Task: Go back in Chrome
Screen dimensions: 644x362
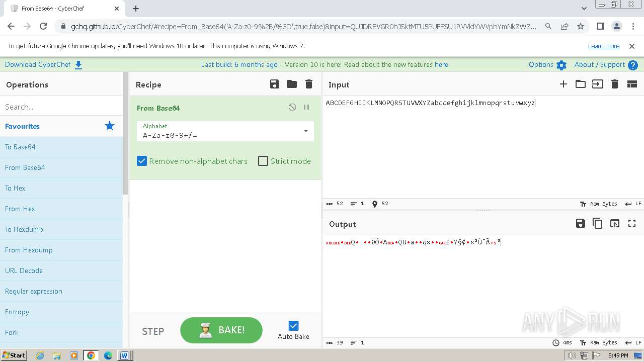Action: pyautogui.click(x=11, y=26)
